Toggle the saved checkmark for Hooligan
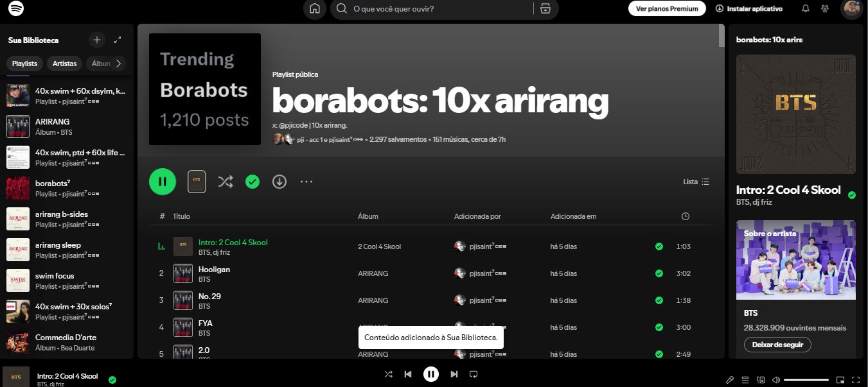 (x=659, y=273)
